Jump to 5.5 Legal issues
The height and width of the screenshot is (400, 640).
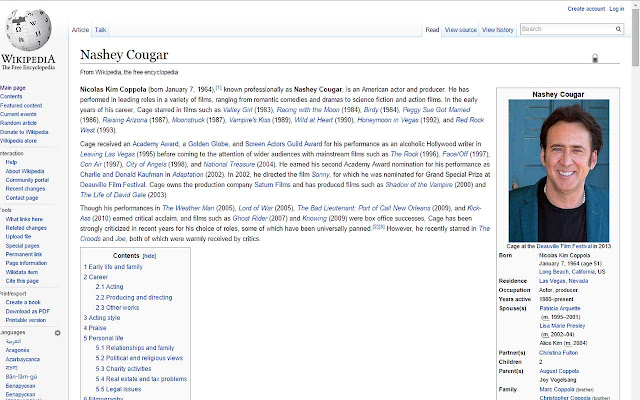118,389
